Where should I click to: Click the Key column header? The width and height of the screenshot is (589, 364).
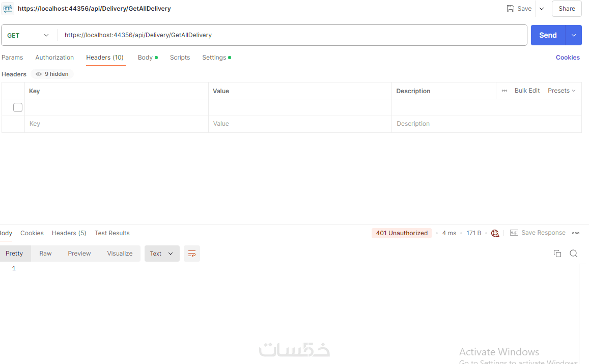(34, 91)
